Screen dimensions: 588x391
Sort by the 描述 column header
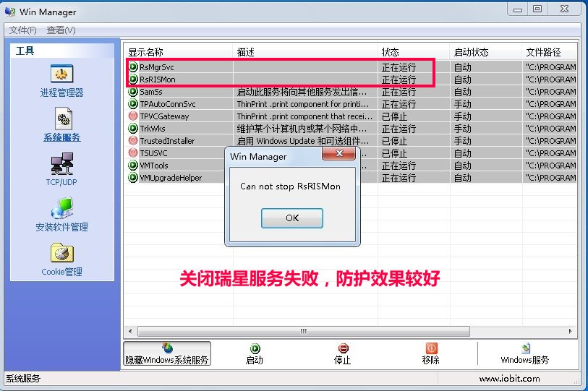305,52
